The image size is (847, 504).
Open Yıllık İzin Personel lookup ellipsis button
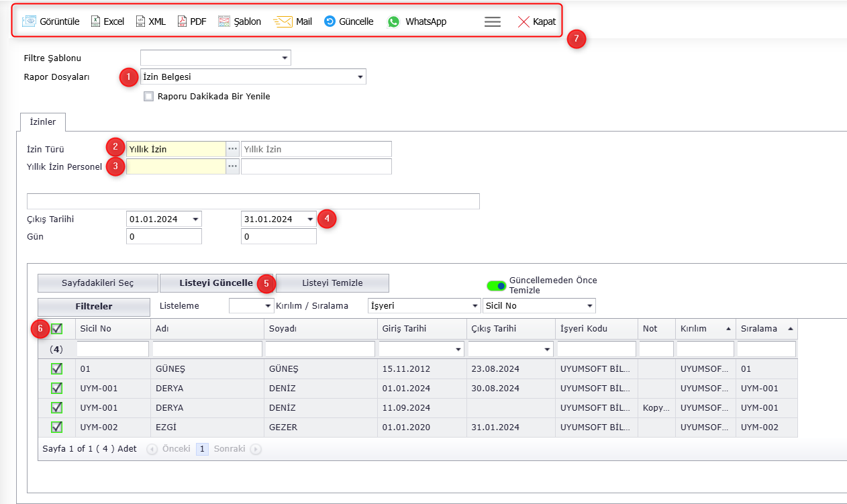pyautogui.click(x=233, y=166)
